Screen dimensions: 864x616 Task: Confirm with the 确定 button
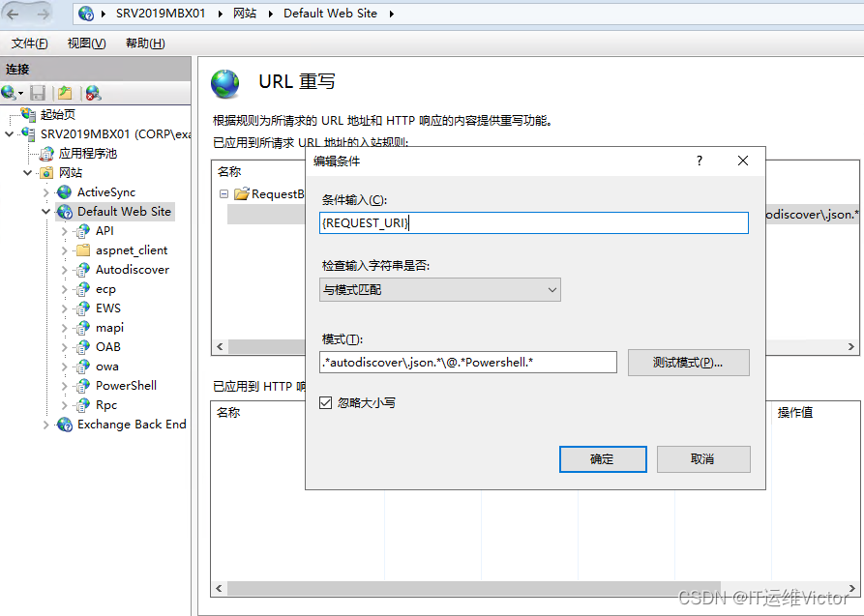pos(603,459)
